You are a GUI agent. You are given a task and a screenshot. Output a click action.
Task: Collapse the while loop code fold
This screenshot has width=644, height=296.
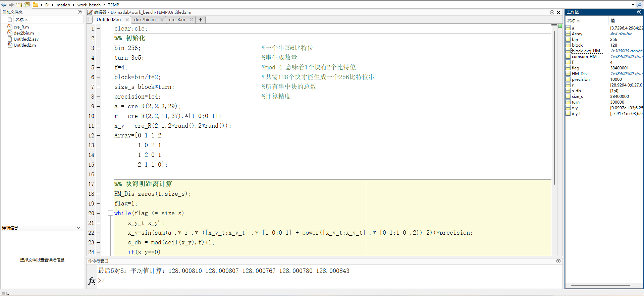pos(110,213)
